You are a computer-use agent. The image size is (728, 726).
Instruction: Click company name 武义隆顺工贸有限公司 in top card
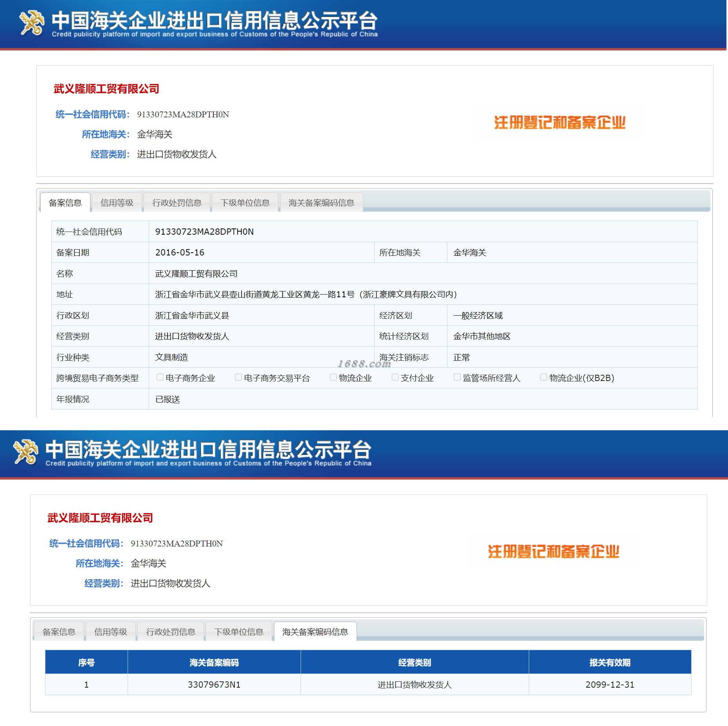pos(106,89)
